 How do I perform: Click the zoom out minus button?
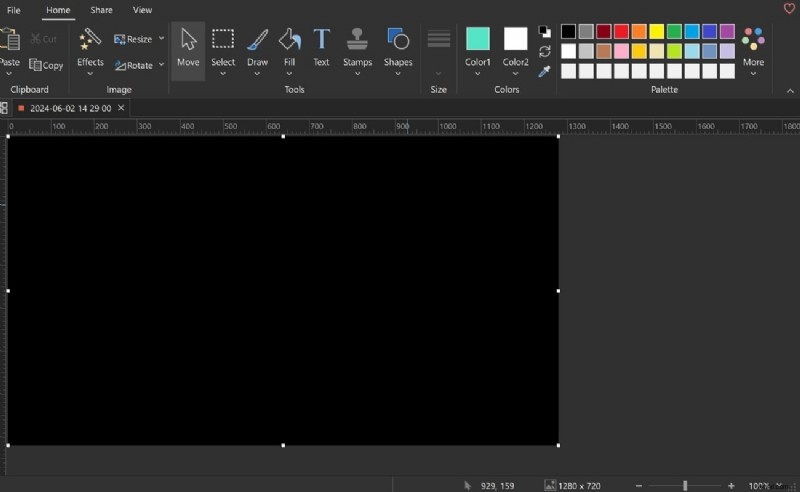coord(639,485)
